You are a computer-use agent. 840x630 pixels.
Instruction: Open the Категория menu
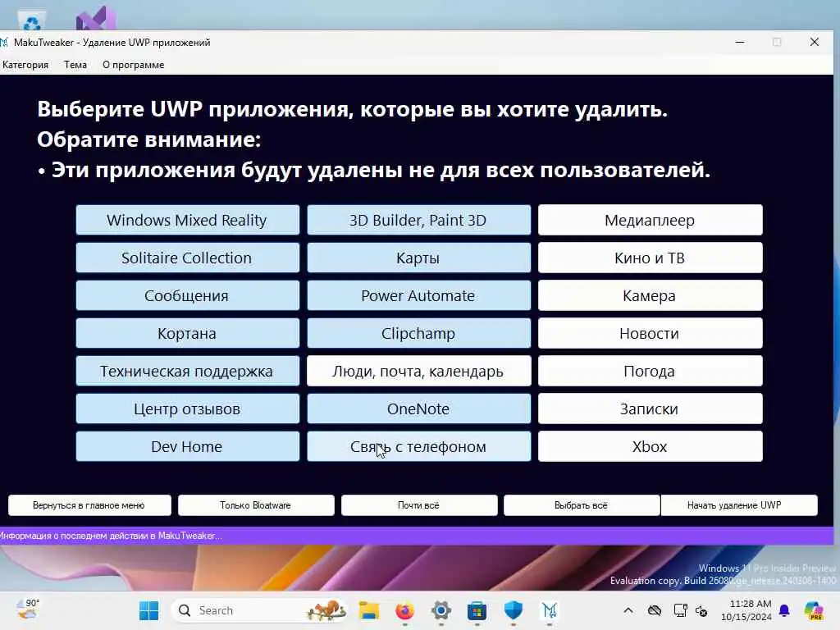point(25,65)
